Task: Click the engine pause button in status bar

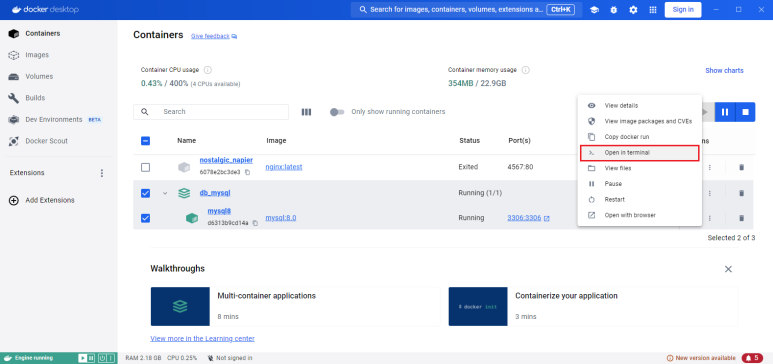Action: coord(91,358)
